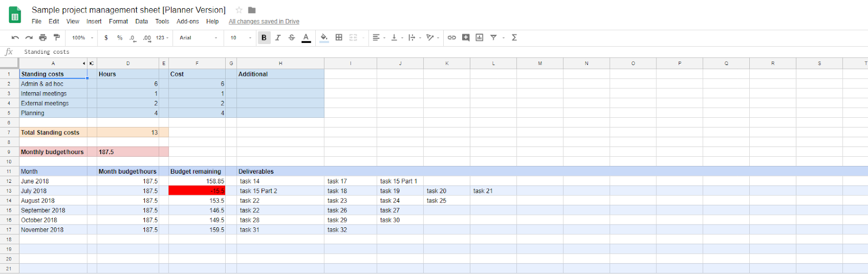868x274 pixels.
Task: Toggle strikethrough formatting
Action: point(292,37)
